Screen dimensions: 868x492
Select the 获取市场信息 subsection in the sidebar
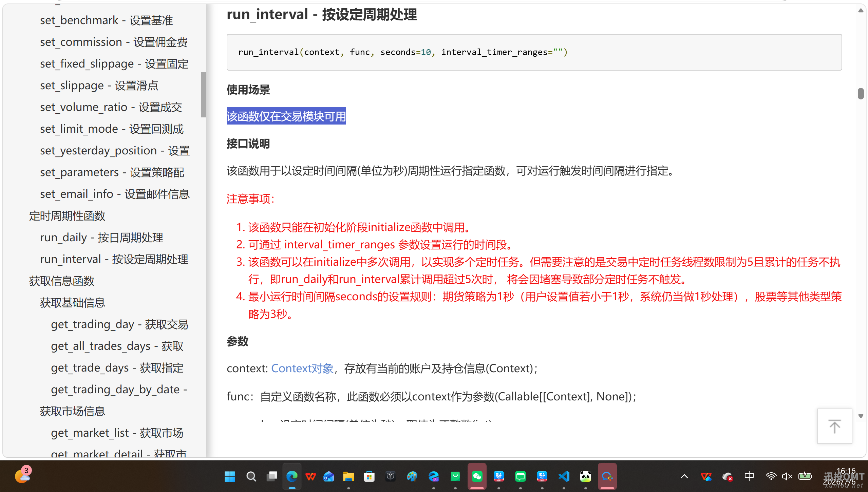point(73,411)
